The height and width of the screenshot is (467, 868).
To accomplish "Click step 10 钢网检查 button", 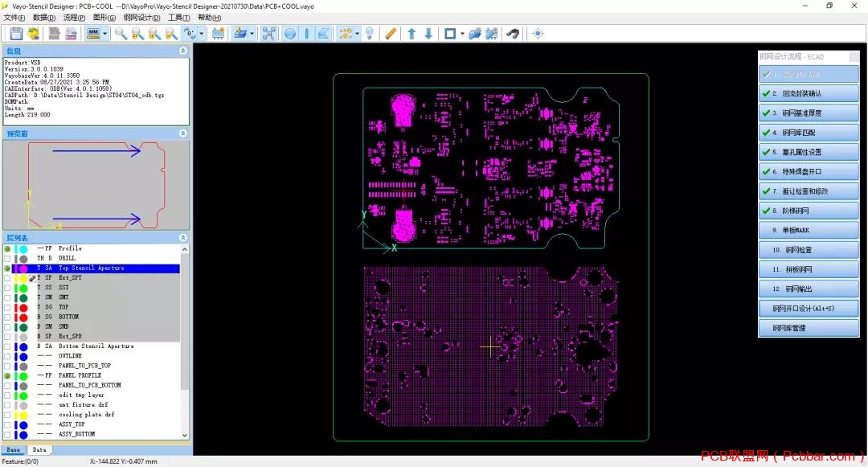I will click(x=809, y=250).
